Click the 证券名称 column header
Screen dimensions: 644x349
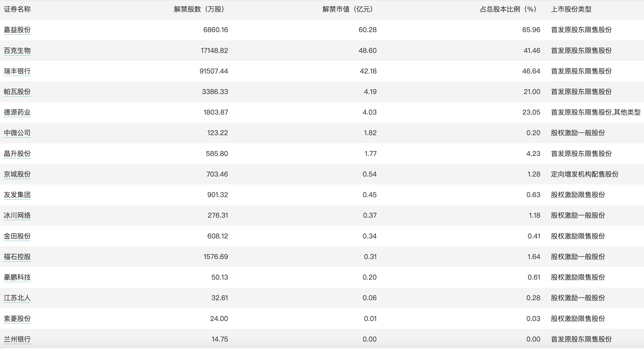(x=17, y=9)
